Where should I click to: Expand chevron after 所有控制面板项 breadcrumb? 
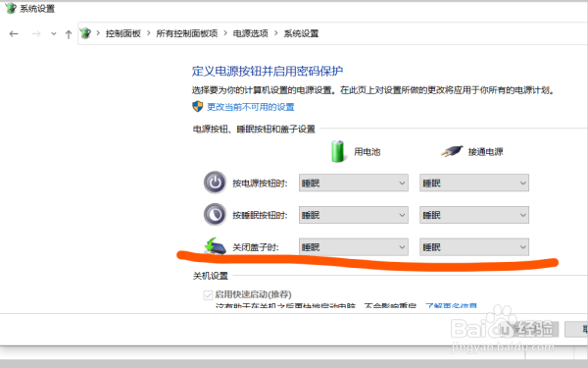click(x=225, y=33)
